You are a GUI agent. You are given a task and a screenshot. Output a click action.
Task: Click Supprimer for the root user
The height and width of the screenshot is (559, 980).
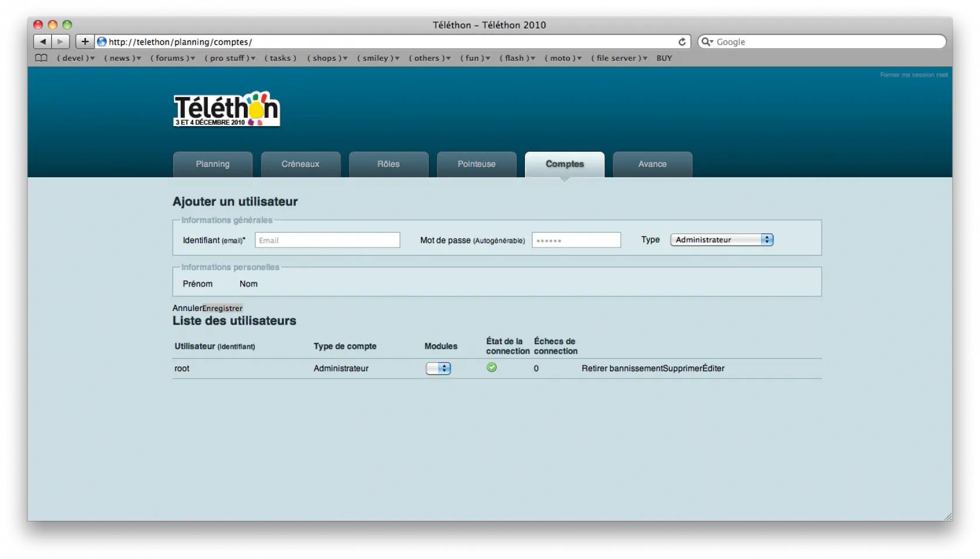click(682, 369)
